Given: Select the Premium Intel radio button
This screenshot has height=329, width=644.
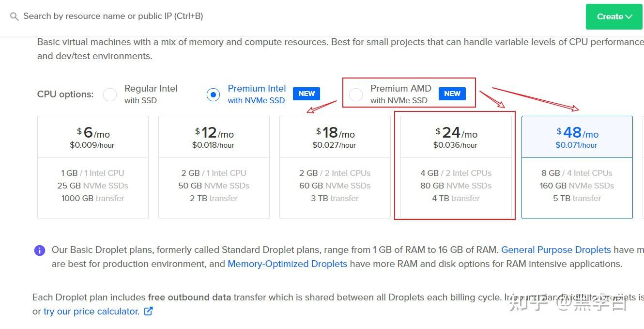Looking at the screenshot, I should [213, 94].
